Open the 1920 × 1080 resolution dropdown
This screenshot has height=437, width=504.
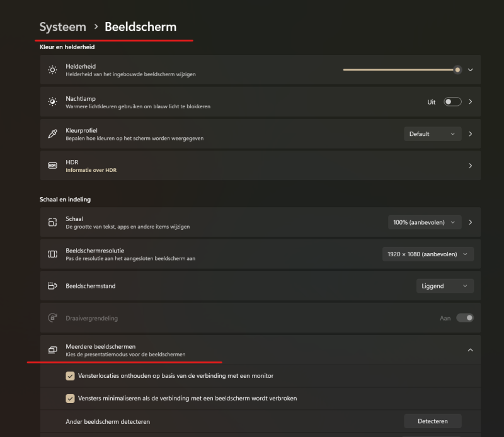click(428, 254)
